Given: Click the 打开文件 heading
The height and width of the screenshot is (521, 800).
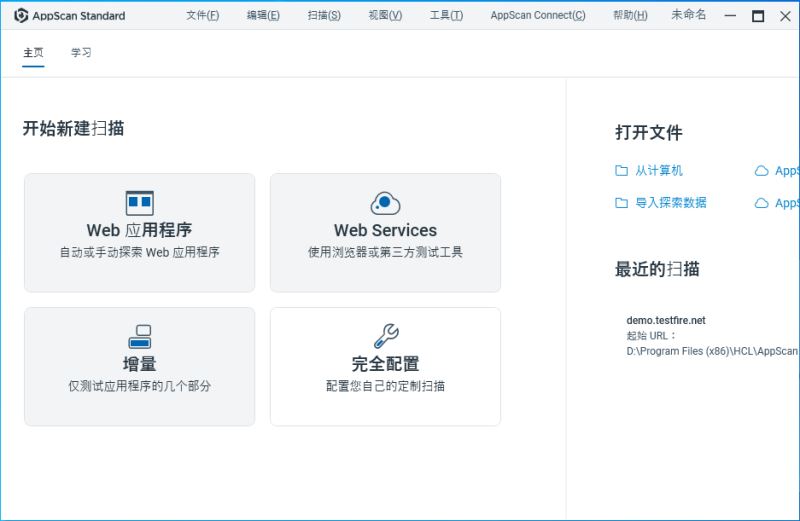Looking at the screenshot, I should pyautogui.click(x=648, y=133).
